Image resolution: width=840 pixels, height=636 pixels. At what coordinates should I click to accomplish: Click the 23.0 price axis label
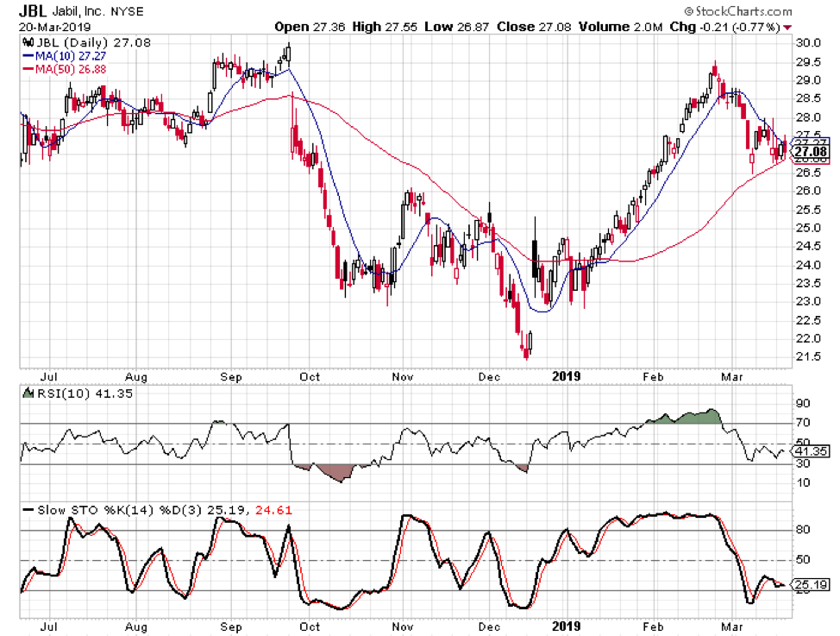(808, 301)
